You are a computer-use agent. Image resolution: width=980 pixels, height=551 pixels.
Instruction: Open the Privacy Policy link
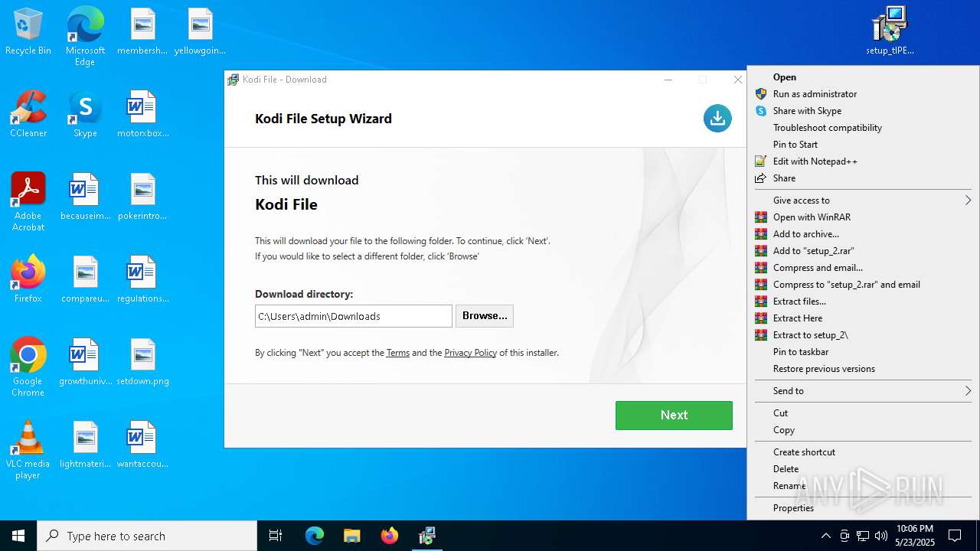[470, 353]
